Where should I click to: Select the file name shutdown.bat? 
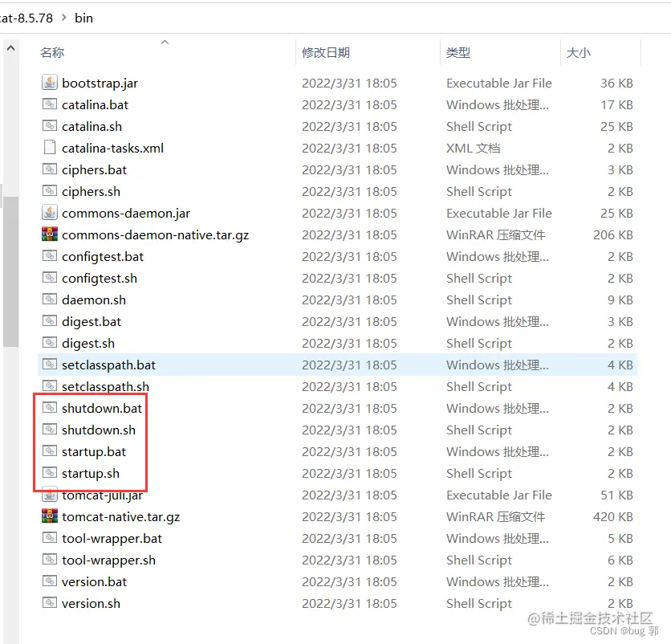(x=102, y=409)
